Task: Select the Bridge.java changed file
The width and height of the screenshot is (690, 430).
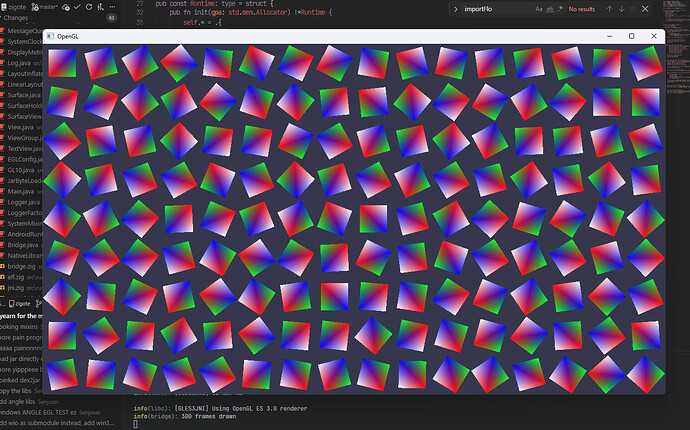Action: pyautogui.click(x=21, y=245)
